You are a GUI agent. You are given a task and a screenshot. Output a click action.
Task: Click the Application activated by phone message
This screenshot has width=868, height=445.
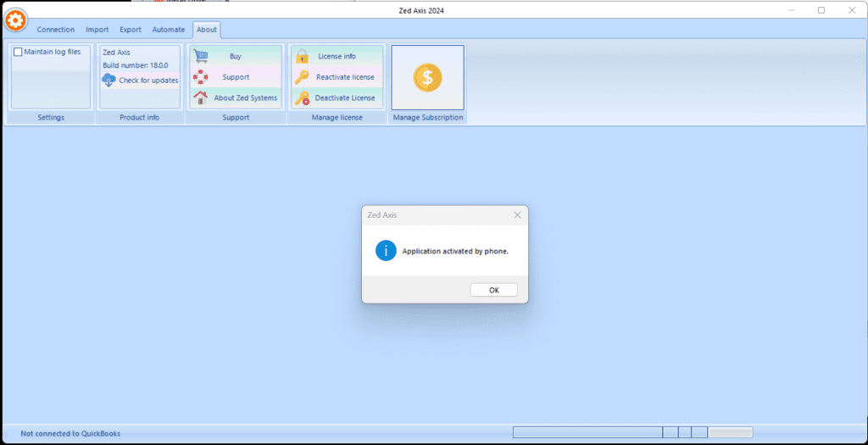pyautogui.click(x=455, y=251)
